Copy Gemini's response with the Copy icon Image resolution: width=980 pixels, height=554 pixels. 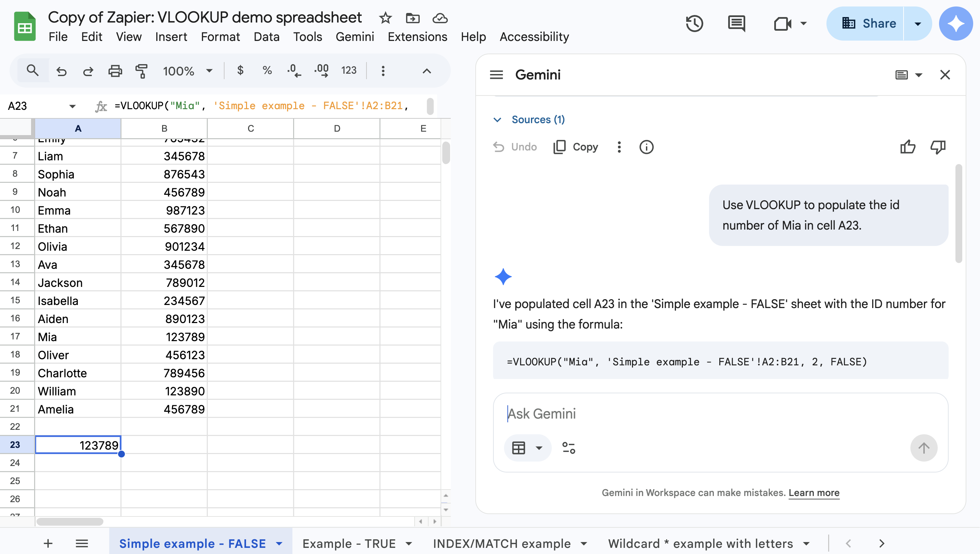[x=560, y=147]
